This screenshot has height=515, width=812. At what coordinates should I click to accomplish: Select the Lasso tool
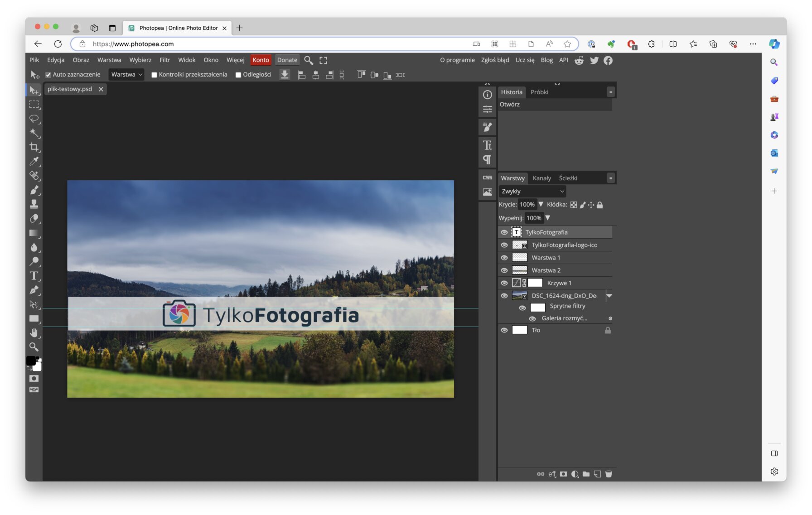pos(34,119)
